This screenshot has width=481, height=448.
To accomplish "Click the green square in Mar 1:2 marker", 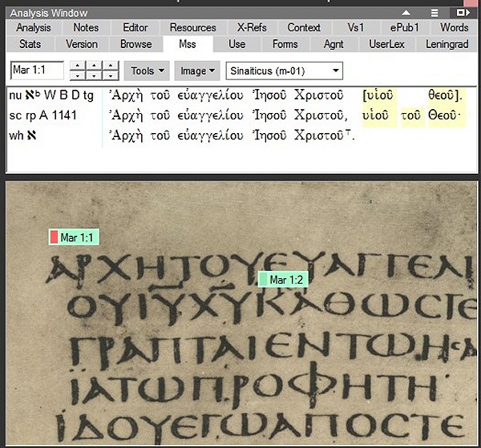I will tap(263, 280).
